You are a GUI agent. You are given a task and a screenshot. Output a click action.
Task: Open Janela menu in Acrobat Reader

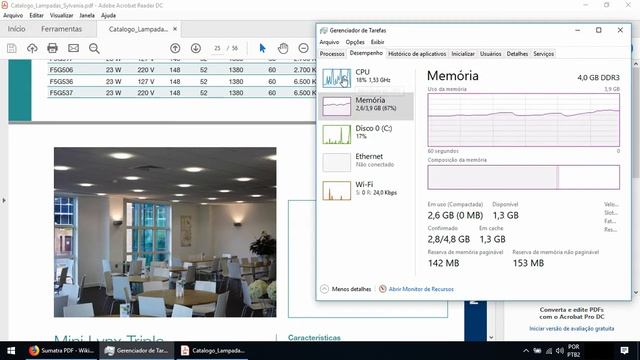point(87,16)
